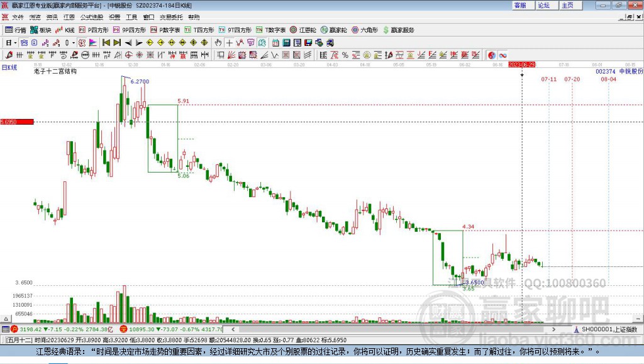The width and height of the screenshot is (644, 364).
Task: Open the 9T四方形 tool
Action: pyautogui.click(x=235, y=30)
